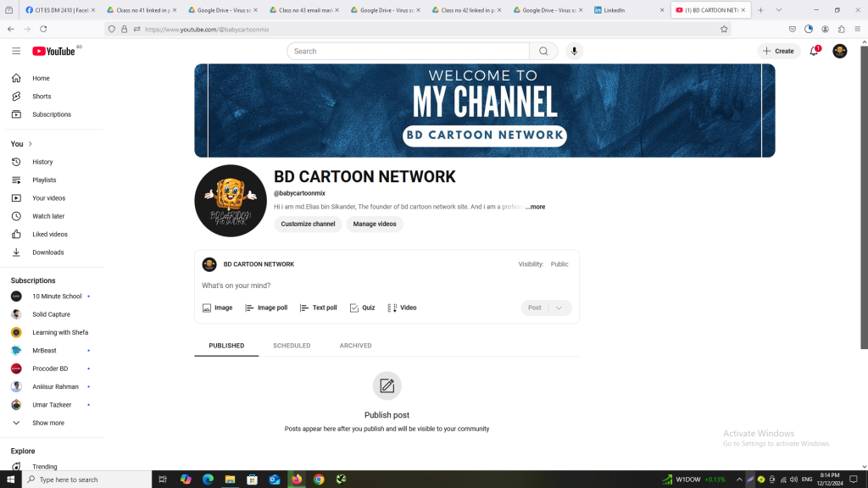The width and height of the screenshot is (868, 488).
Task: Select the Quiz post option
Action: [362, 308]
